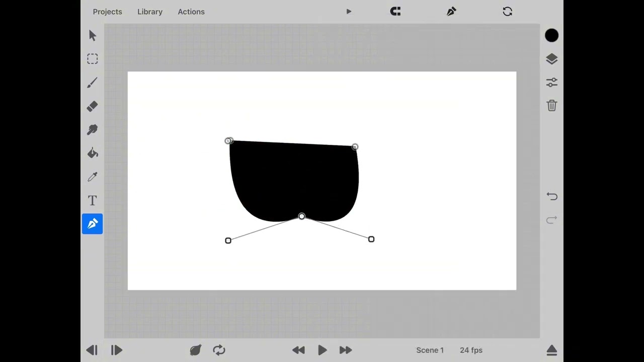Open the Projects menu
Viewport: 644px width, 362px height.
107,12
